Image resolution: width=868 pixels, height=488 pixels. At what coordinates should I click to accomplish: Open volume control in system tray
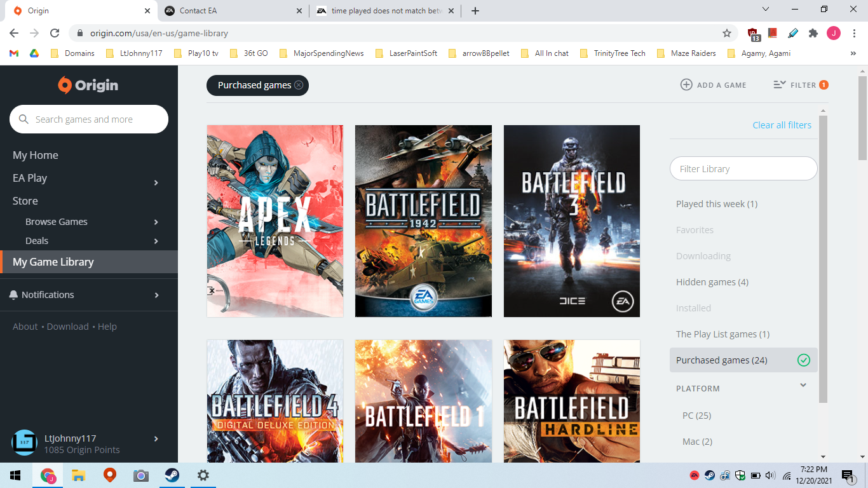pyautogui.click(x=770, y=475)
